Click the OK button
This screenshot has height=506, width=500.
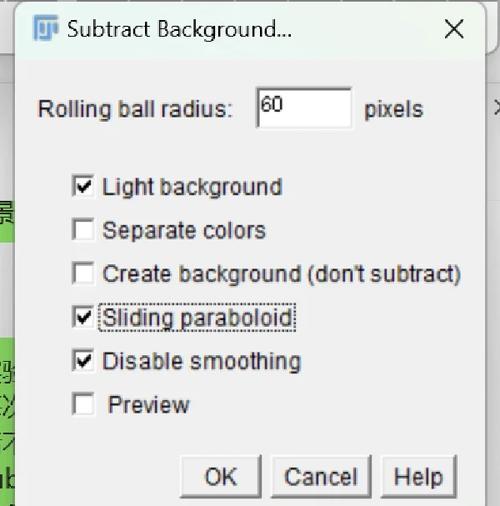221,477
